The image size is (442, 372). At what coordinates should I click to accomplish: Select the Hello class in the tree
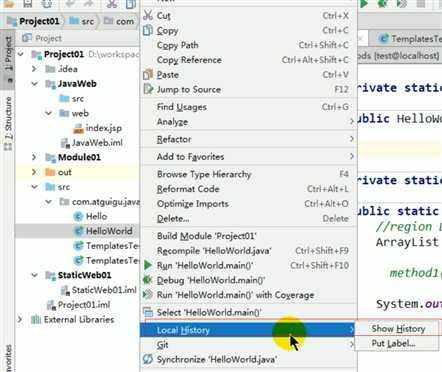tap(90, 216)
